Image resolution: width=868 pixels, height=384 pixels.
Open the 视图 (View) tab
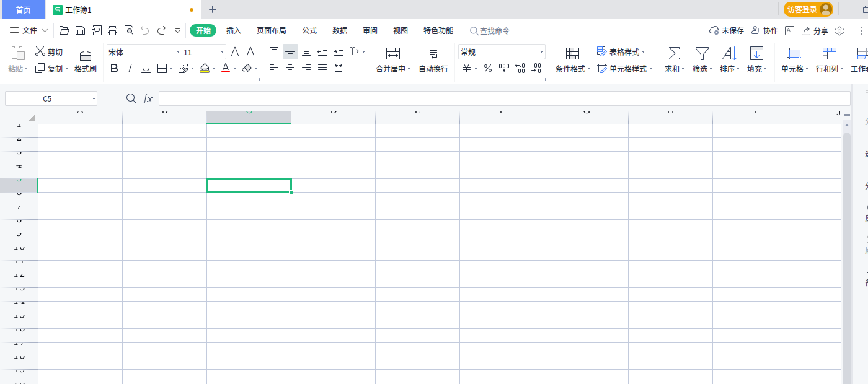pyautogui.click(x=401, y=30)
